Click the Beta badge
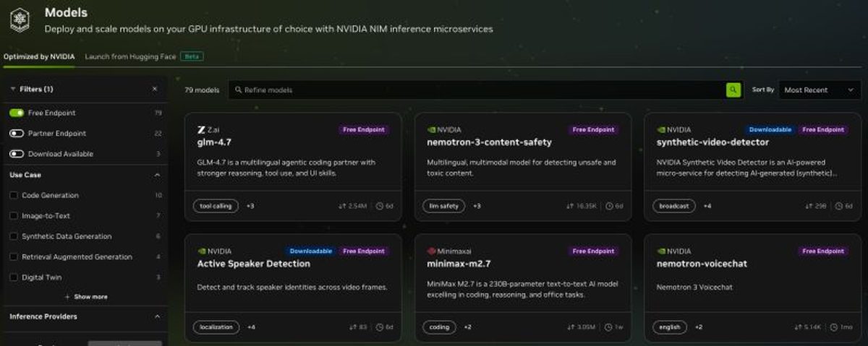The height and width of the screenshot is (346, 868). tap(191, 56)
